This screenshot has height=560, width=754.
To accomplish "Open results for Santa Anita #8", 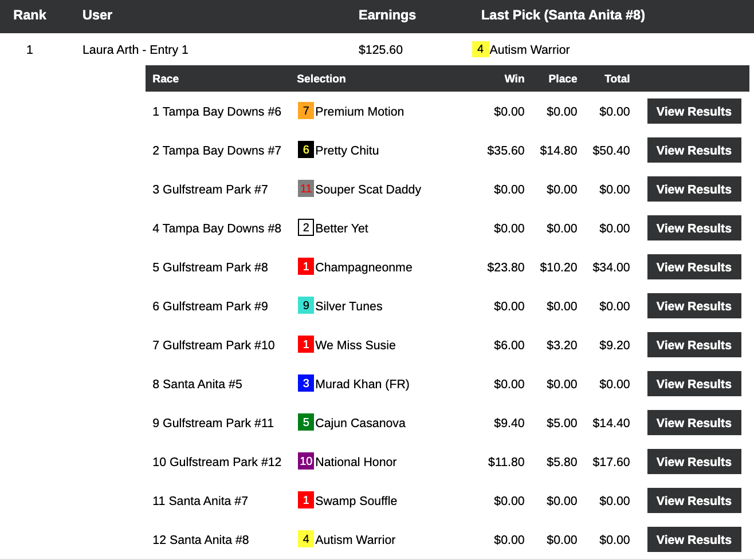I will pos(693,540).
